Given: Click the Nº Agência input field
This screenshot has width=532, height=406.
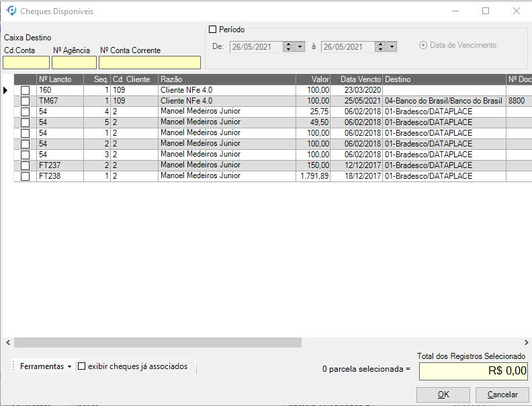Looking at the screenshot, I should 74,63.
